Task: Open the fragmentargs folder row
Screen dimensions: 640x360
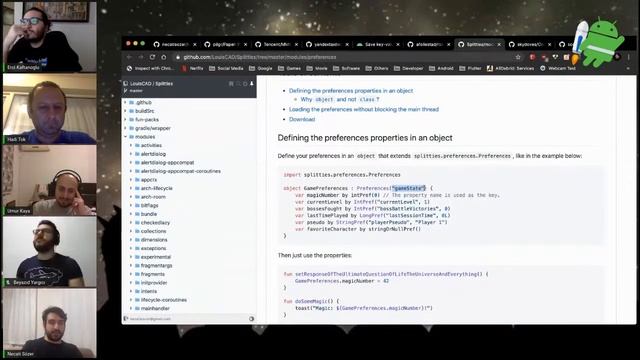Action: [189, 265]
